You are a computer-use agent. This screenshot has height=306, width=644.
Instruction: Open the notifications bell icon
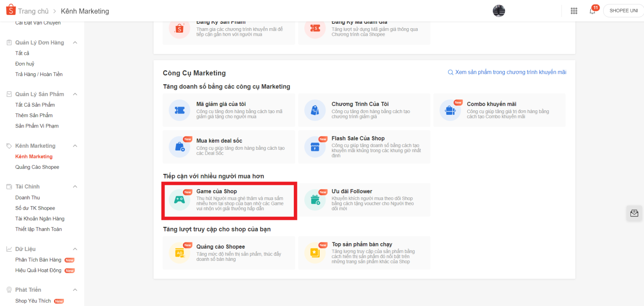592,11
